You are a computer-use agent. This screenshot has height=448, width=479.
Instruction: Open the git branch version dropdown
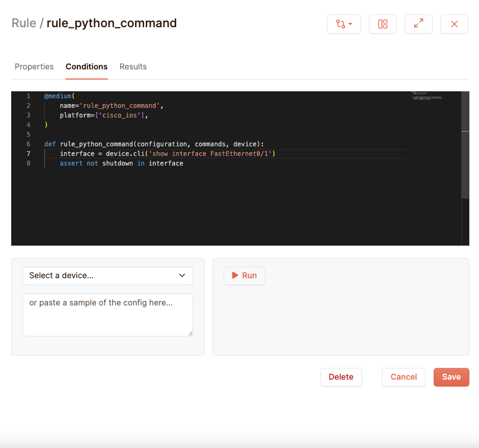(x=343, y=24)
